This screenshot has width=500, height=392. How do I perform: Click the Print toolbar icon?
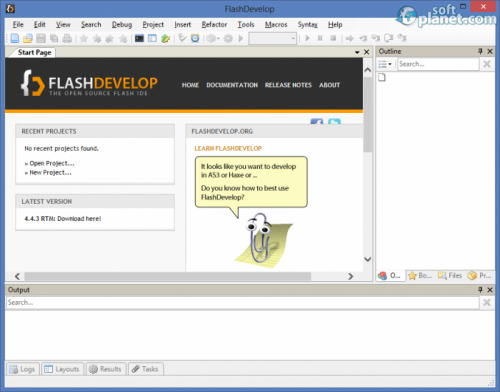67,38
